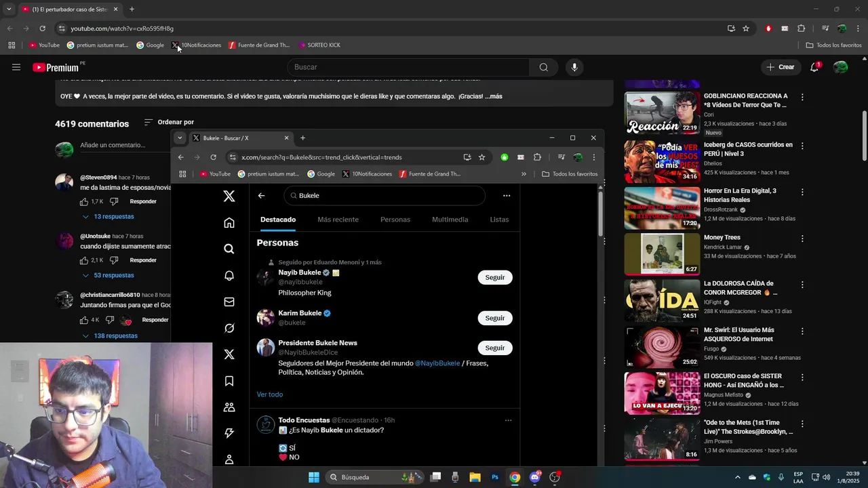Click Crear button on YouTube
The image size is (868, 488).
781,67
